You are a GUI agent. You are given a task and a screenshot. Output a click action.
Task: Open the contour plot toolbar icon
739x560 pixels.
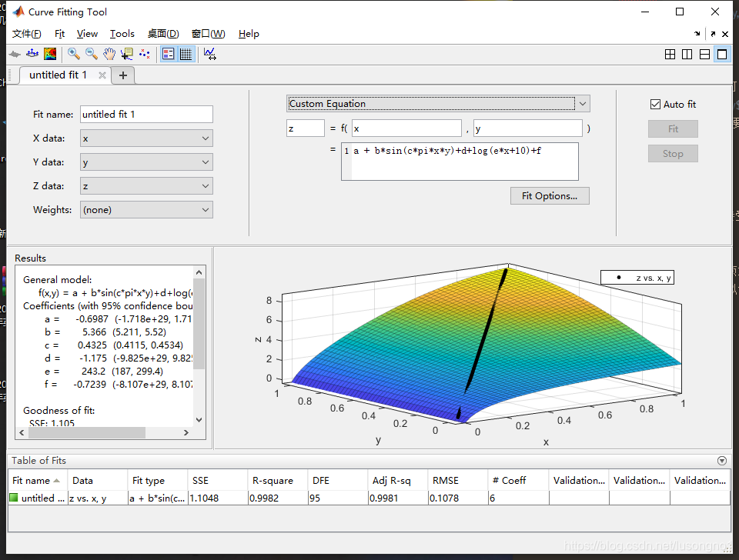click(x=50, y=54)
